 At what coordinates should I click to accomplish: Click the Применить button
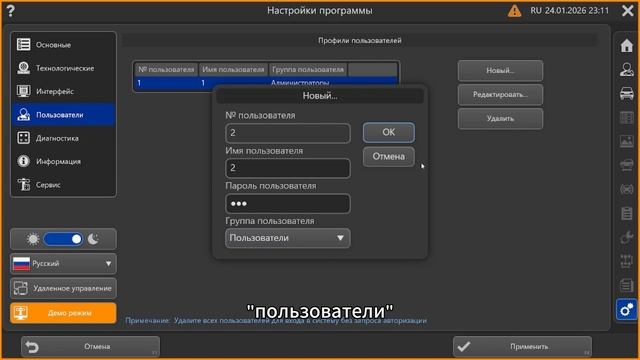coord(522,347)
